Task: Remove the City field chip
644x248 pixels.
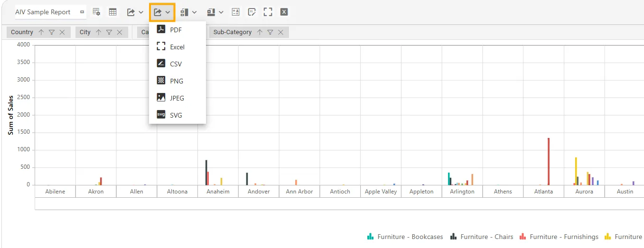Action: pos(120,32)
